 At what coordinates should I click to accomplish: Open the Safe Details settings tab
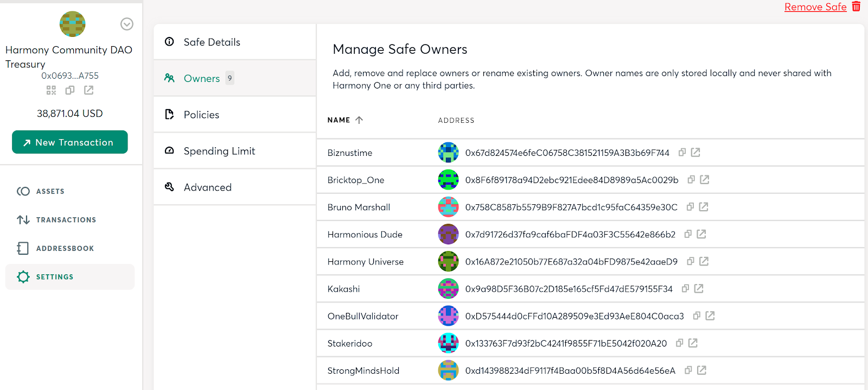(212, 42)
